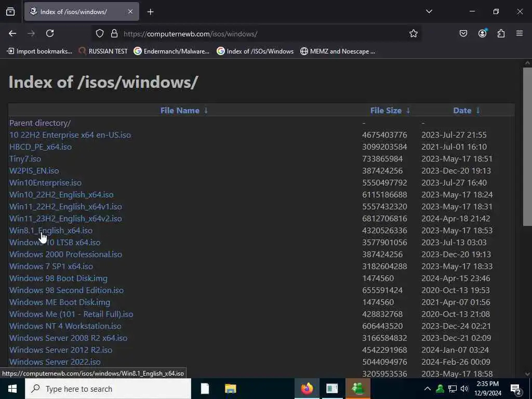Download Tiny7.iso file
This screenshot has width=532, height=399.
click(x=25, y=158)
